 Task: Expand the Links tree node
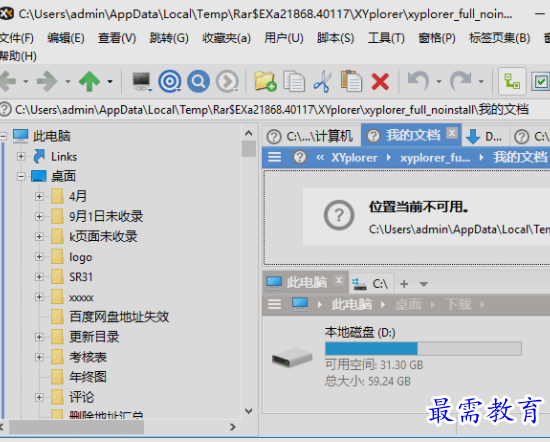[x=21, y=156]
